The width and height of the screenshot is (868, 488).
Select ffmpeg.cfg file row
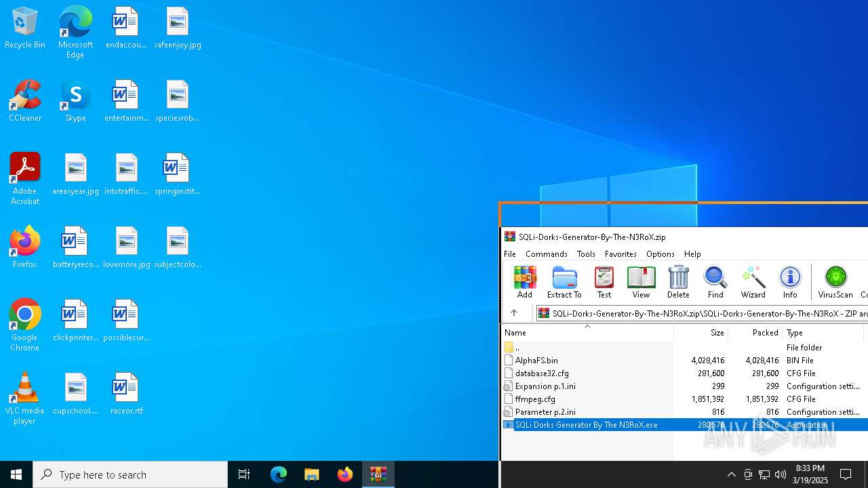tap(685, 399)
